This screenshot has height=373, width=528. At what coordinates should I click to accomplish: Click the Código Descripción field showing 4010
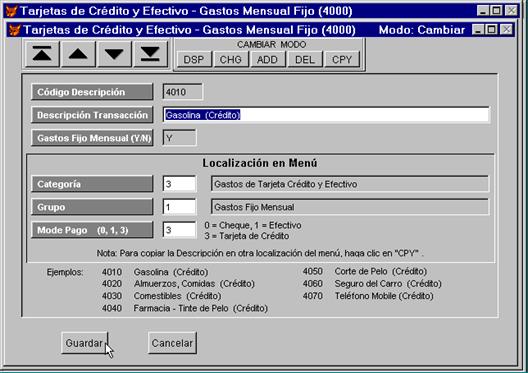pyautogui.click(x=183, y=92)
